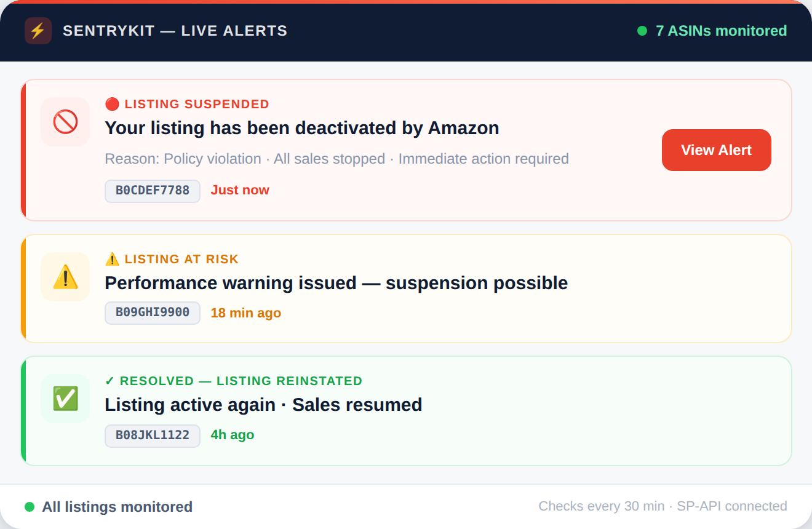This screenshot has height=529, width=812.
Task: Select ASIN tag B08JKL1122
Action: [153, 436]
